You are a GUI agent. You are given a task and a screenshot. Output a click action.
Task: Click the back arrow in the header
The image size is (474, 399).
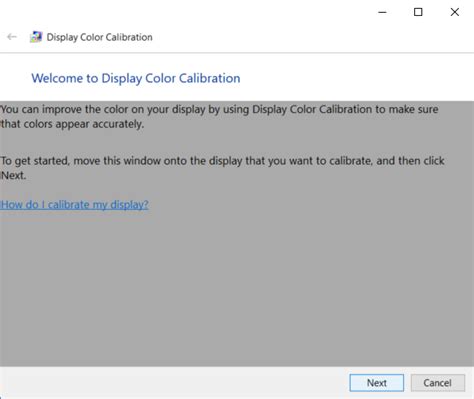click(12, 37)
